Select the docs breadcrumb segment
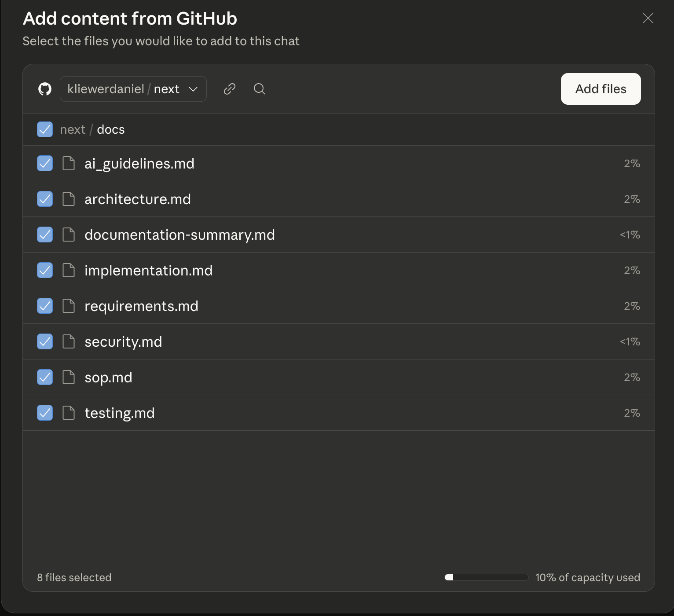The height and width of the screenshot is (616, 674). click(110, 129)
